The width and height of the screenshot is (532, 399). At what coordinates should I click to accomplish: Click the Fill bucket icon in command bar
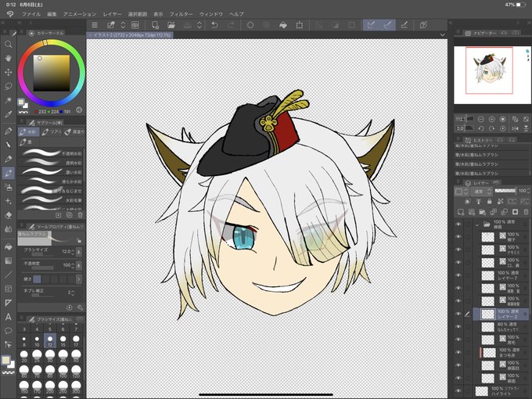[283, 25]
